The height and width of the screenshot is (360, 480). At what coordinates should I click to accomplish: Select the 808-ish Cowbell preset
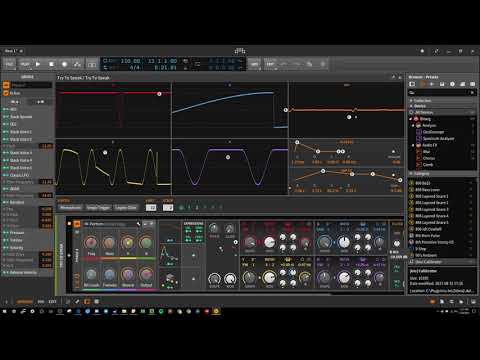pos(428,229)
